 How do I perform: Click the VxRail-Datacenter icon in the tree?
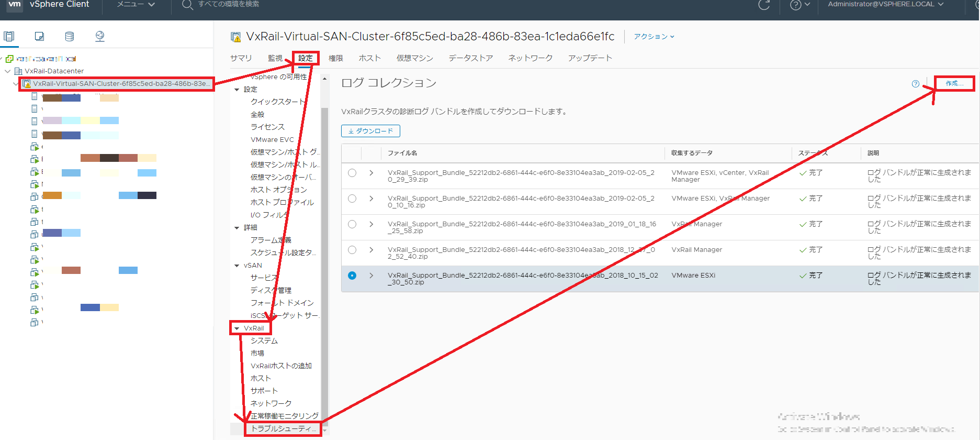point(18,71)
